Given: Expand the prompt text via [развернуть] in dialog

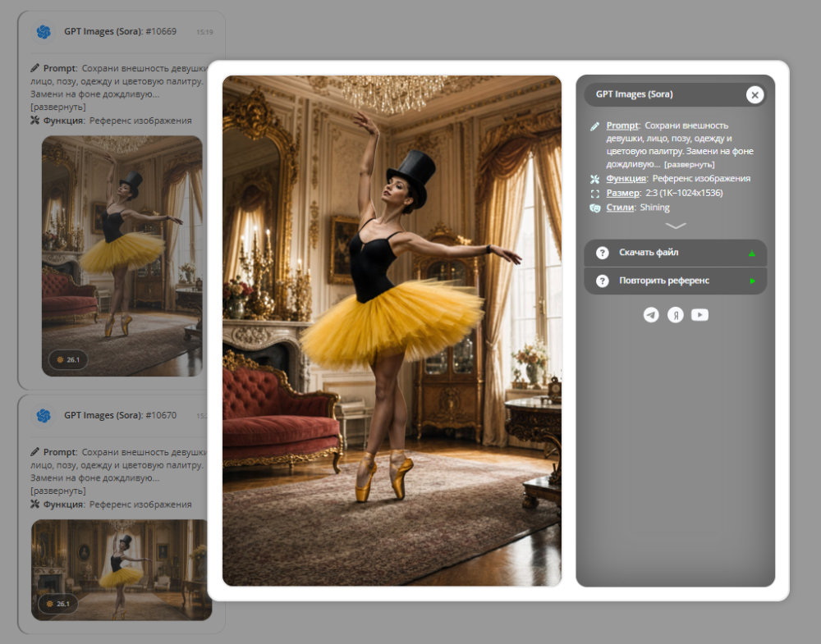Looking at the screenshot, I should click(689, 165).
